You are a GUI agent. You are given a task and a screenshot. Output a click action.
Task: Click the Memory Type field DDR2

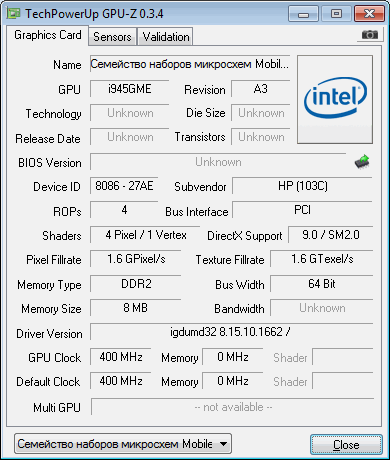[136, 284]
